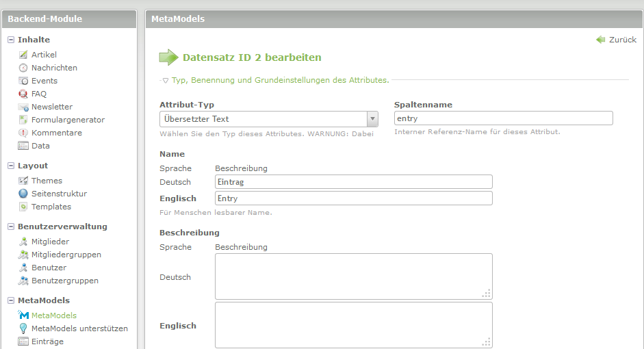Open Mitgliedergruppen in the sidebar
The image size is (644, 349).
[x=66, y=255]
